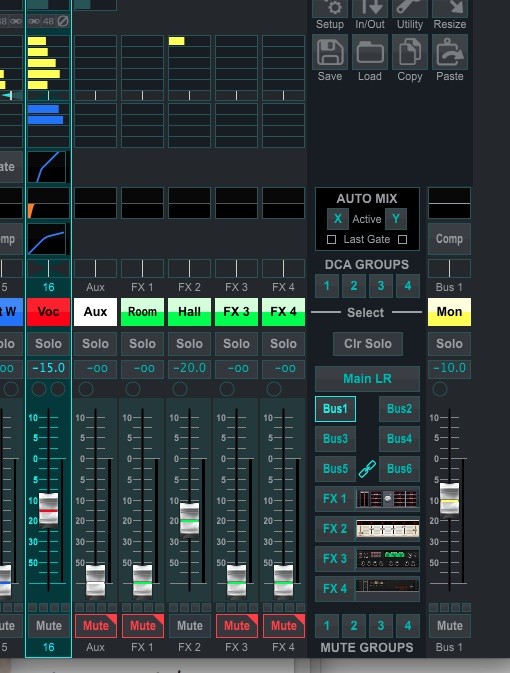
Task: Select the red Voc channel label
Action: [x=49, y=312]
